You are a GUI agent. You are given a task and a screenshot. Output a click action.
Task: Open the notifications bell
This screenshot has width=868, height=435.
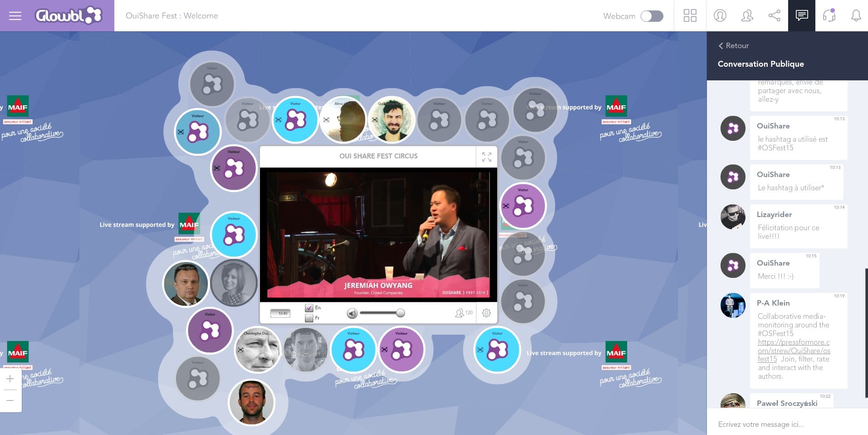pyautogui.click(x=856, y=16)
